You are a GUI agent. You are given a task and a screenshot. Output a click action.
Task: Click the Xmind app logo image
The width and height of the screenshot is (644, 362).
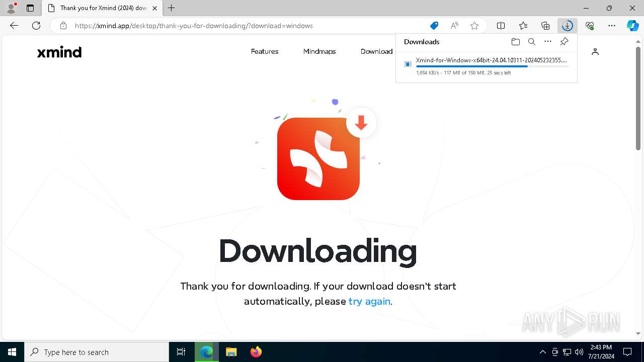click(318, 158)
